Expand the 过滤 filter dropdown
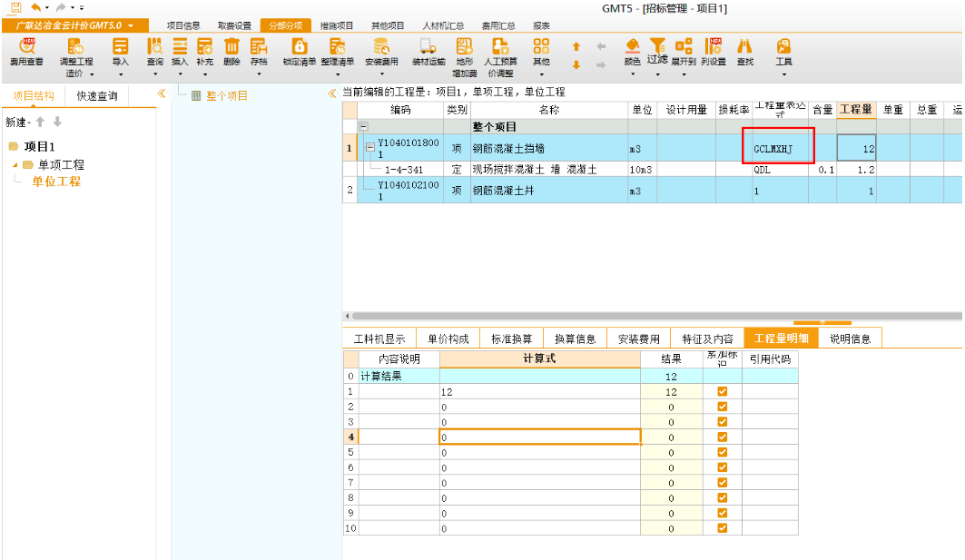Image resolution: width=965 pixels, height=560 pixels. (657, 53)
